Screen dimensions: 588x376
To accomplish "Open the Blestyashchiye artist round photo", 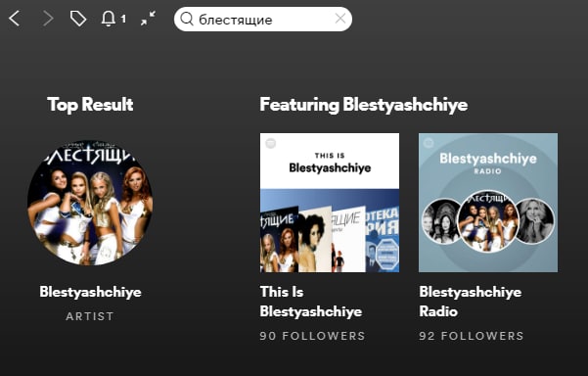I will click(x=90, y=203).
